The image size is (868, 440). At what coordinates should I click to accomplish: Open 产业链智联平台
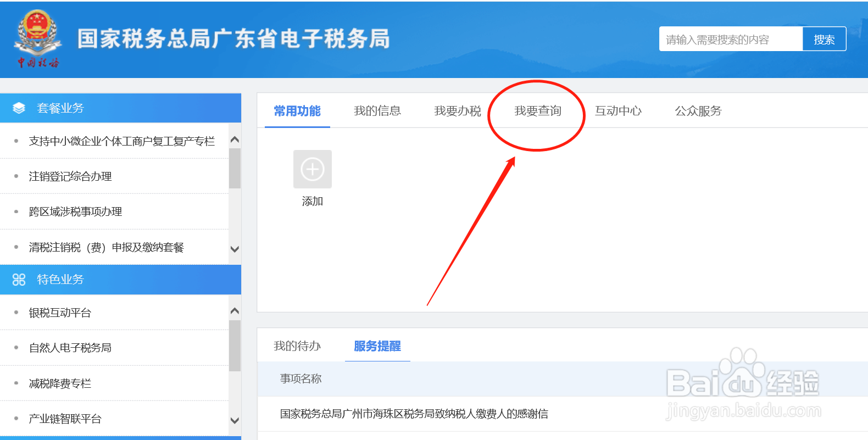click(x=65, y=419)
